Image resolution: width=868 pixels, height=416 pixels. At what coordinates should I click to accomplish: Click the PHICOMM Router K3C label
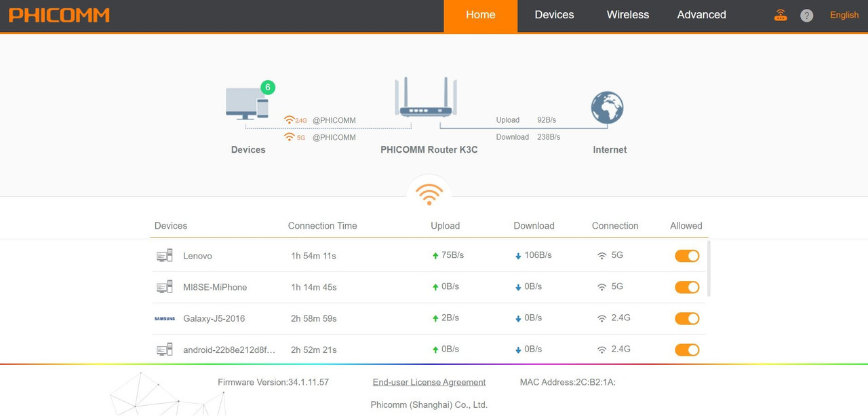429,149
